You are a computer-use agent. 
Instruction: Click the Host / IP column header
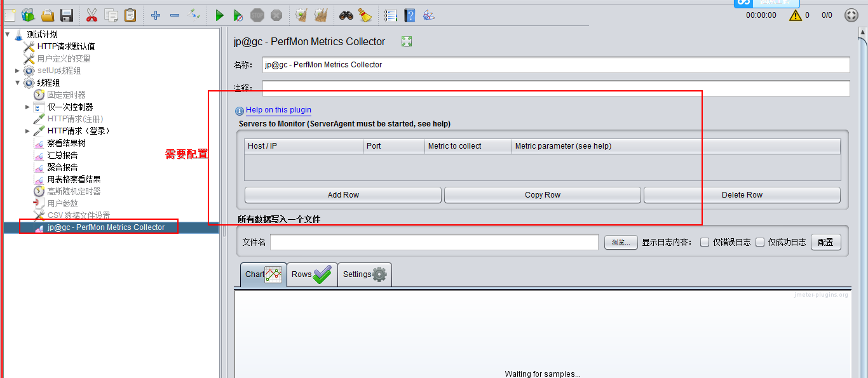tap(304, 146)
